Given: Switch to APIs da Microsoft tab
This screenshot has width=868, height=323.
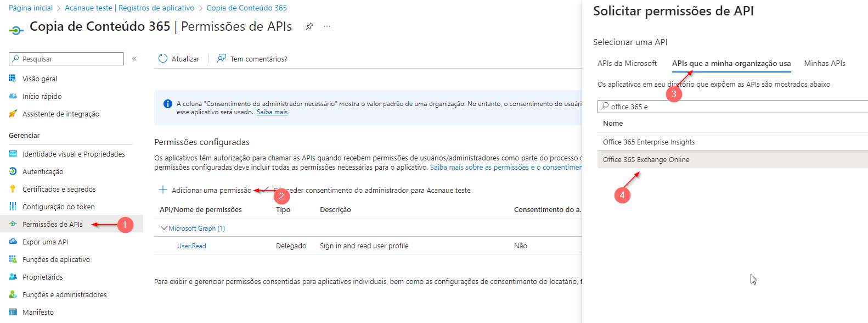Looking at the screenshot, I should click(627, 63).
